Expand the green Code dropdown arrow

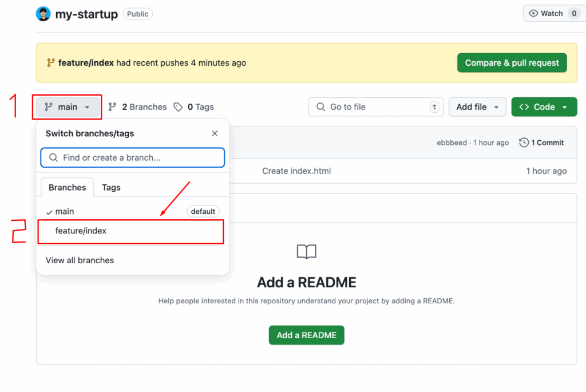[x=565, y=107]
